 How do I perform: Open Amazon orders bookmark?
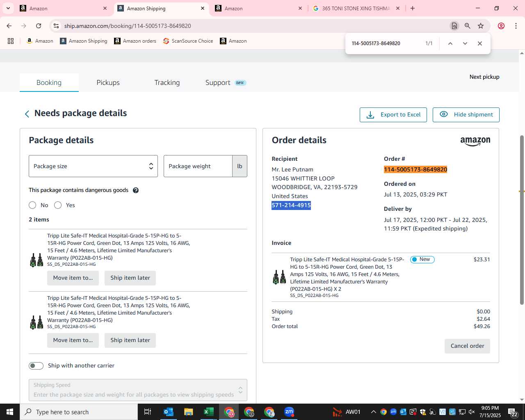click(x=135, y=41)
